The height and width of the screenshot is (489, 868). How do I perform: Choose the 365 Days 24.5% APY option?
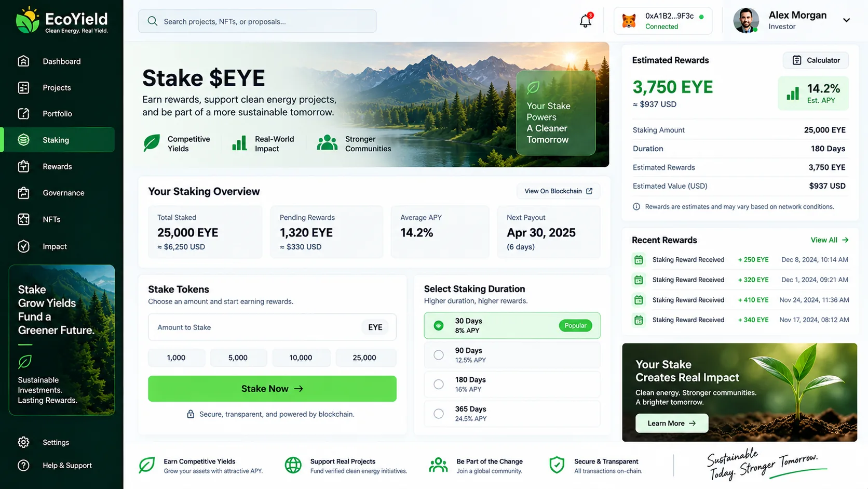click(512, 414)
